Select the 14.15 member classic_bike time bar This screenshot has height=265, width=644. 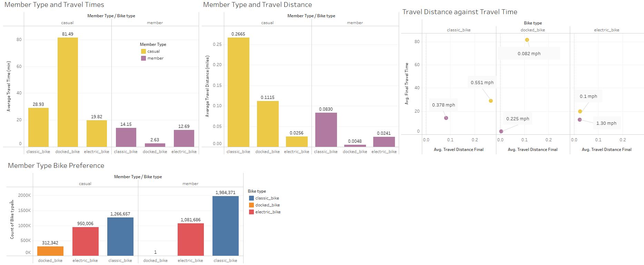click(126, 137)
